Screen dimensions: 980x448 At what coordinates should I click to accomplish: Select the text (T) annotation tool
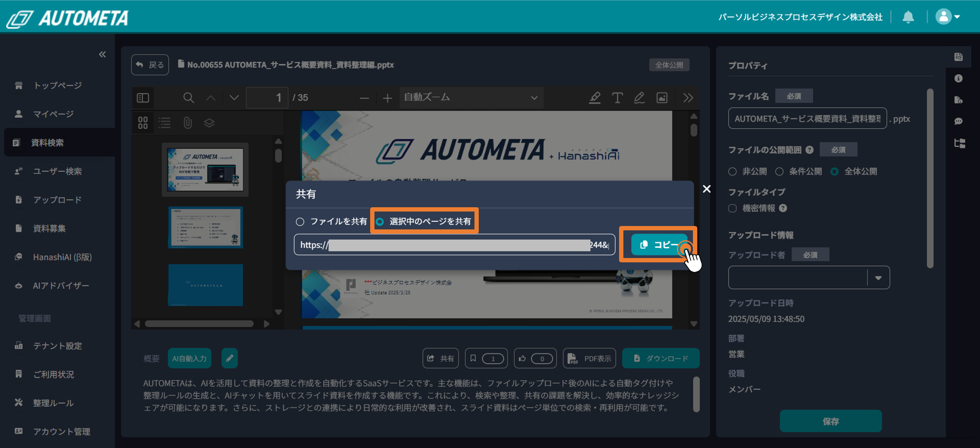[617, 98]
